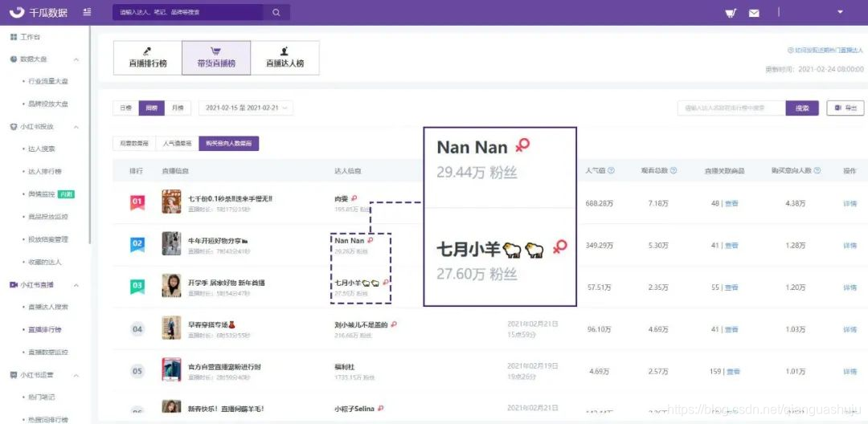Screen dimensions: 868x424
Task: Click the rank 01 livestream cover thumbnail
Action: [x=172, y=202]
